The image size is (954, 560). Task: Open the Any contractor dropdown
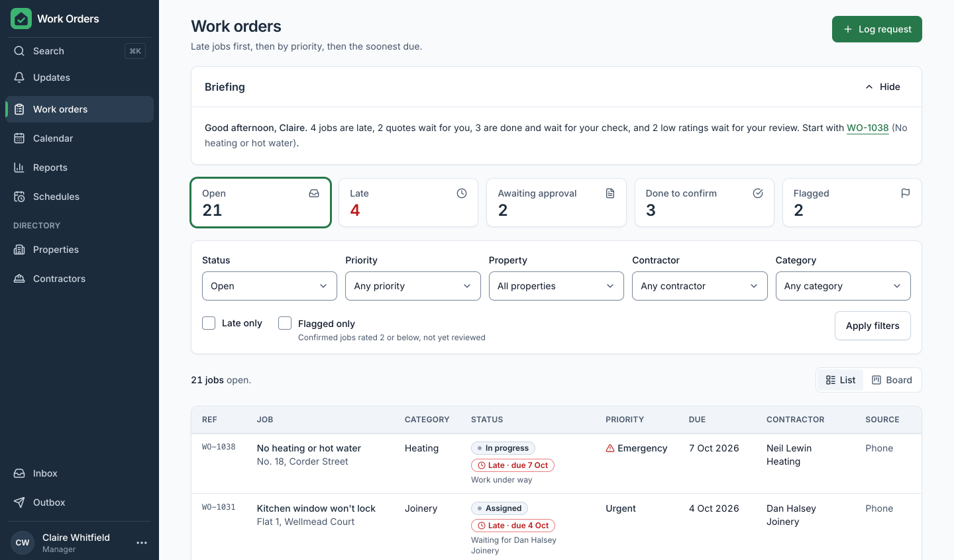tap(700, 286)
